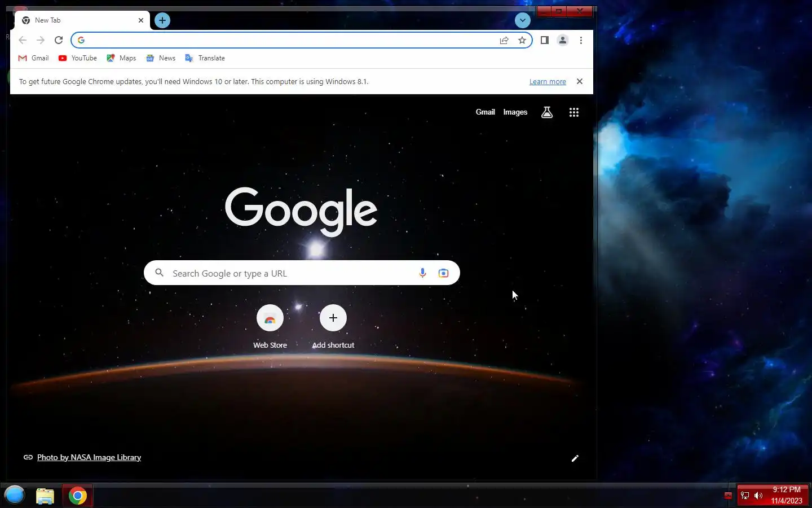This screenshot has height=508, width=812.
Task: Click the browser forward arrow
Action: pyautogui.click(x=41, y=40)
